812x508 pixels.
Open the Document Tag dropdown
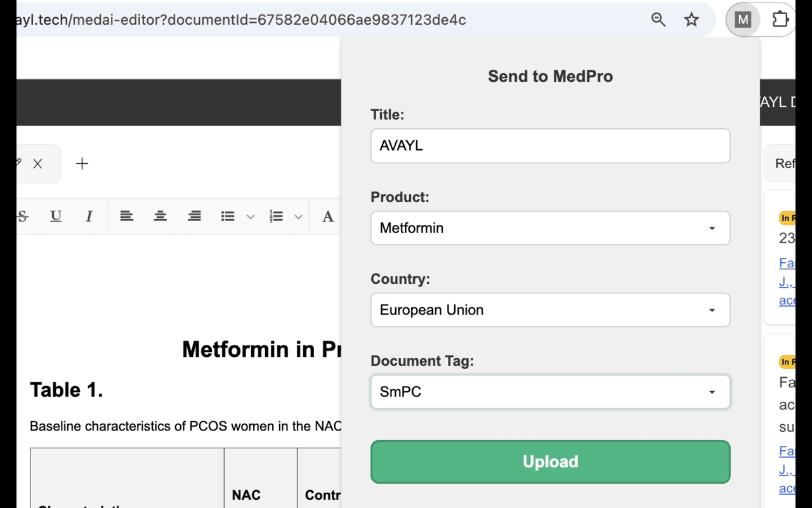(x=550, y=392)
